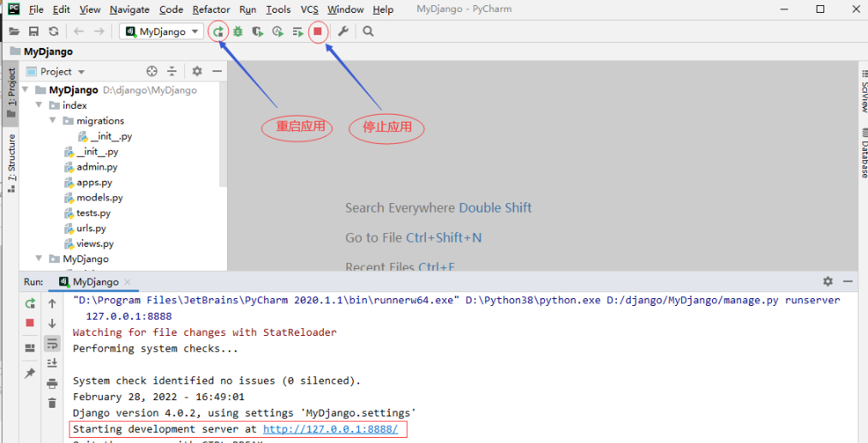Toggle soft-wrap in the Run console
Screen dimensions: 868x443
52,344
